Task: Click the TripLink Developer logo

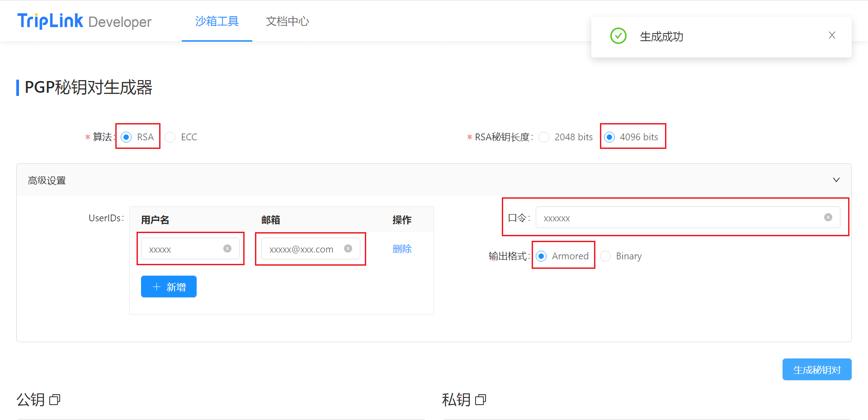Action: (x=84, y=21)
